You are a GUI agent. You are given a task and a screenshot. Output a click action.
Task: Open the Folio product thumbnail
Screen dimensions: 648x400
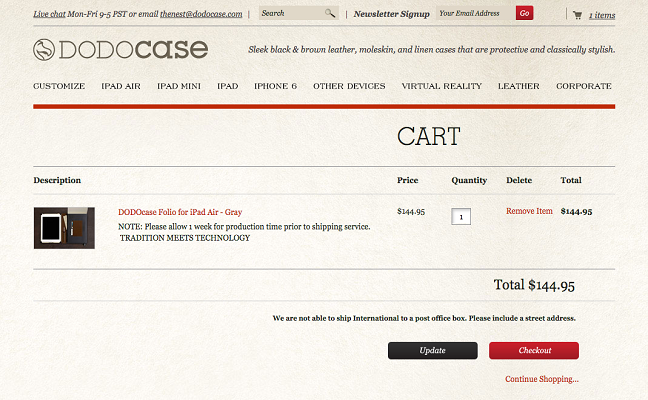[64, 228]
